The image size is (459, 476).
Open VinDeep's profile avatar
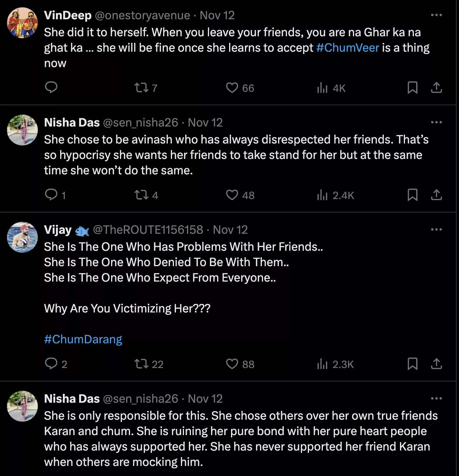coord(22,23)
